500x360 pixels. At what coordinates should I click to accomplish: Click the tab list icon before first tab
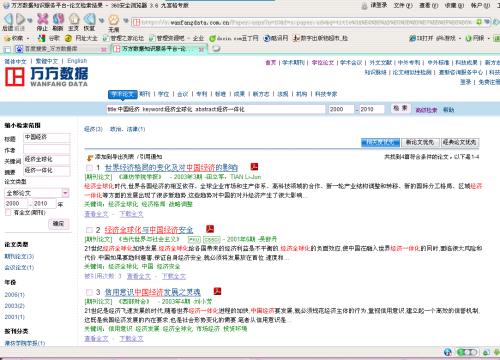click(7, 49)
